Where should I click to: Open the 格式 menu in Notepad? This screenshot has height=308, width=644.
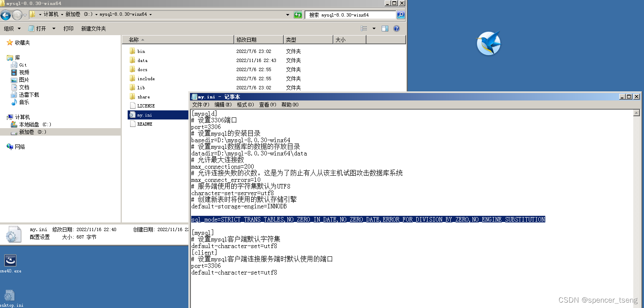[245, 105]
